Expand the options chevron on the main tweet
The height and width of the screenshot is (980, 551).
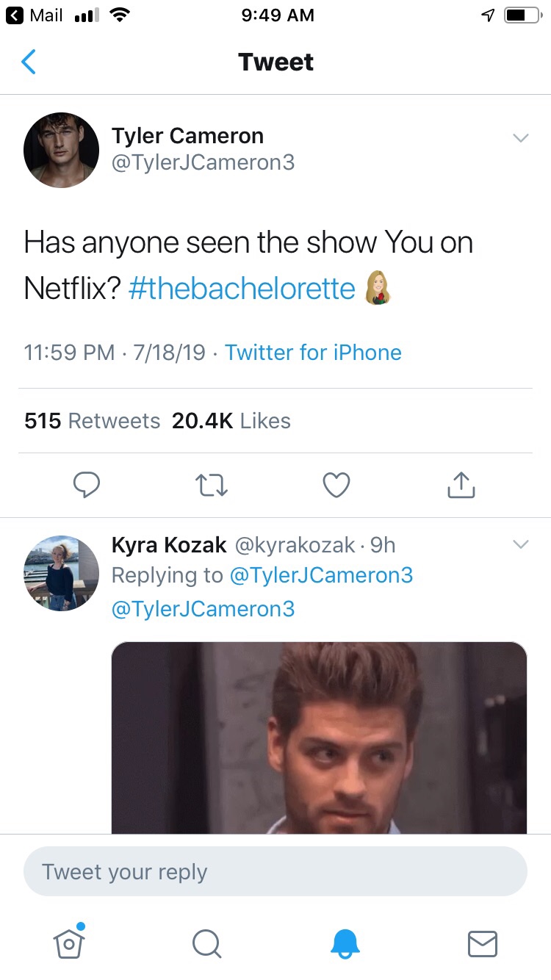[x=520, y=138]
